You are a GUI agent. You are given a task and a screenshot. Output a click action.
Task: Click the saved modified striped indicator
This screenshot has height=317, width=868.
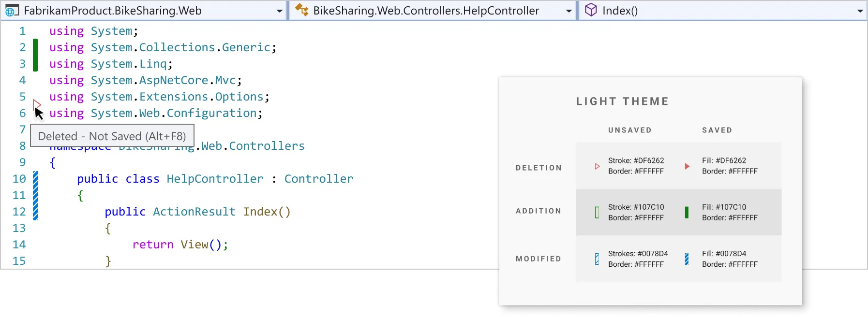click(688, 259)
